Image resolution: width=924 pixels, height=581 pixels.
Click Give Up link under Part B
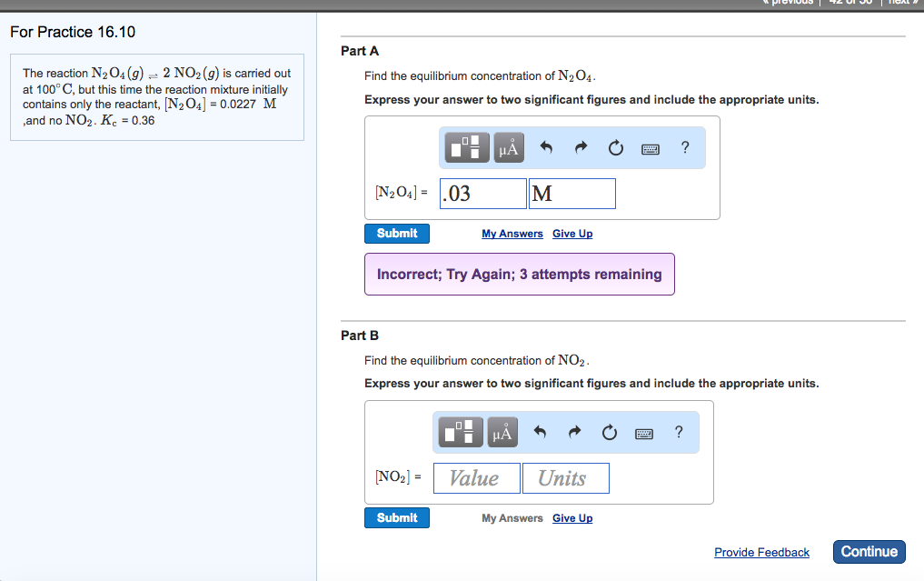coord(572,518)
